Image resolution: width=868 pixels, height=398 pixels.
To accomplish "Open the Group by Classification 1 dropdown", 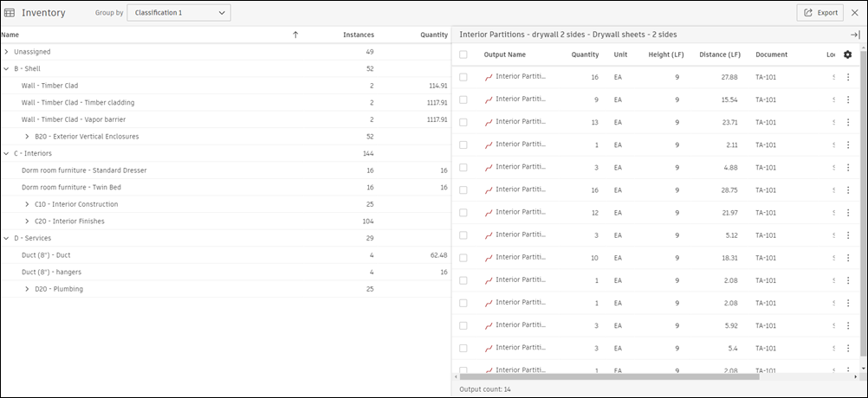I will pos(178,13).
